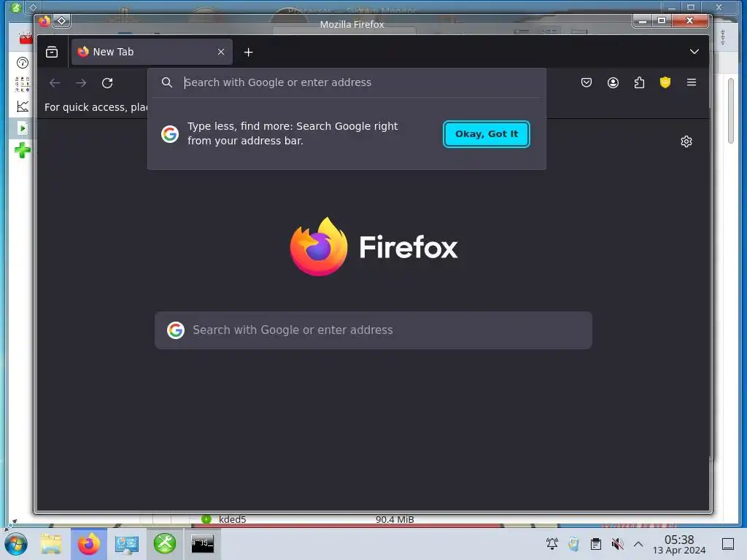Click the 90.4 MiB memory value
The height and width of the screenshot is (560, 747).
click(x=395, y=519)
